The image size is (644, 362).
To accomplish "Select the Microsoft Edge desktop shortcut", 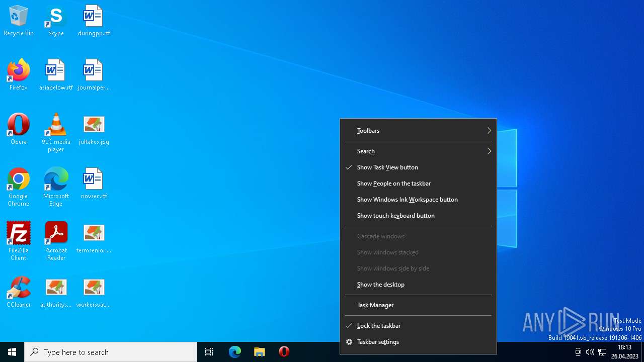I will 56,187.
